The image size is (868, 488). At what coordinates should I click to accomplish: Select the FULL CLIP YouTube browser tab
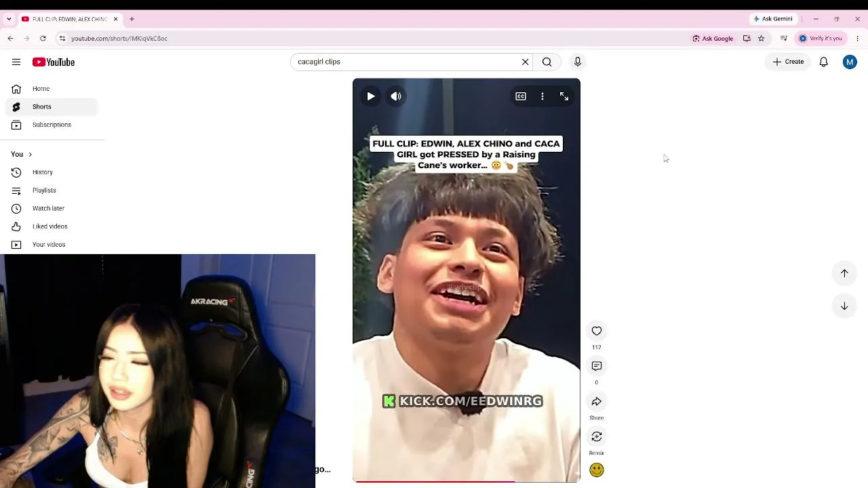click(x=69, y=19)
